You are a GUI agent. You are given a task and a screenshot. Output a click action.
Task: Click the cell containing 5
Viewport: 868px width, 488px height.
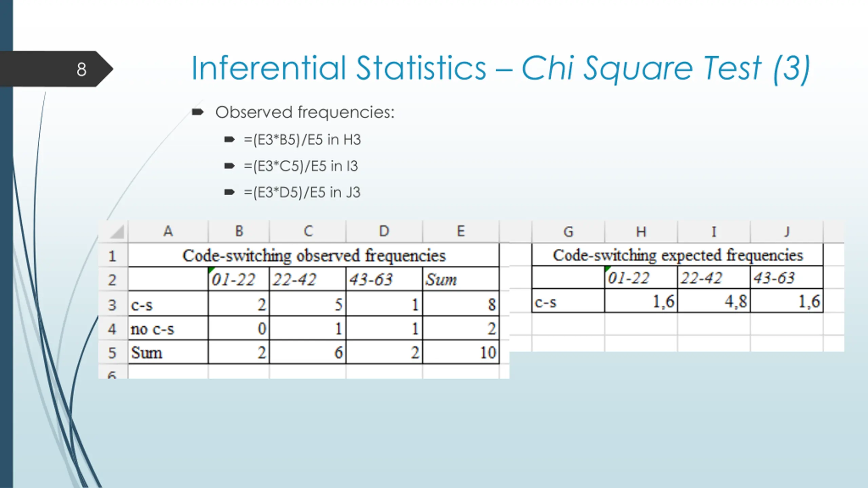(308, 304)
